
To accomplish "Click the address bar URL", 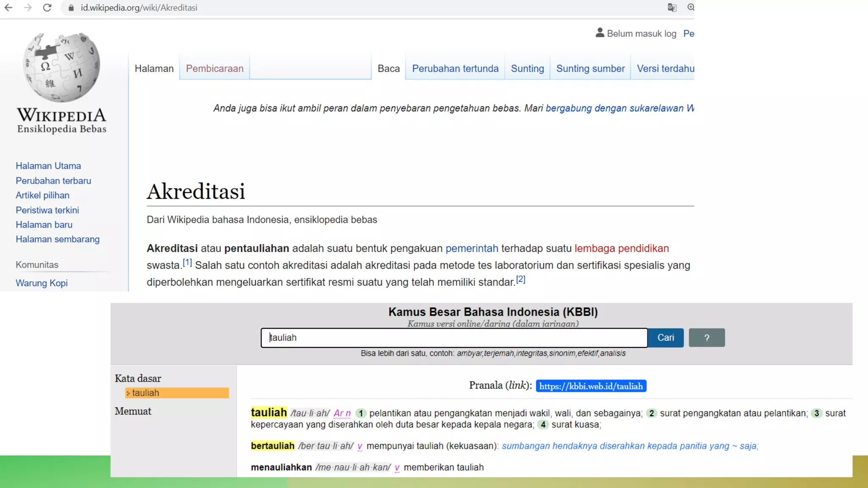I will point(139,8).
